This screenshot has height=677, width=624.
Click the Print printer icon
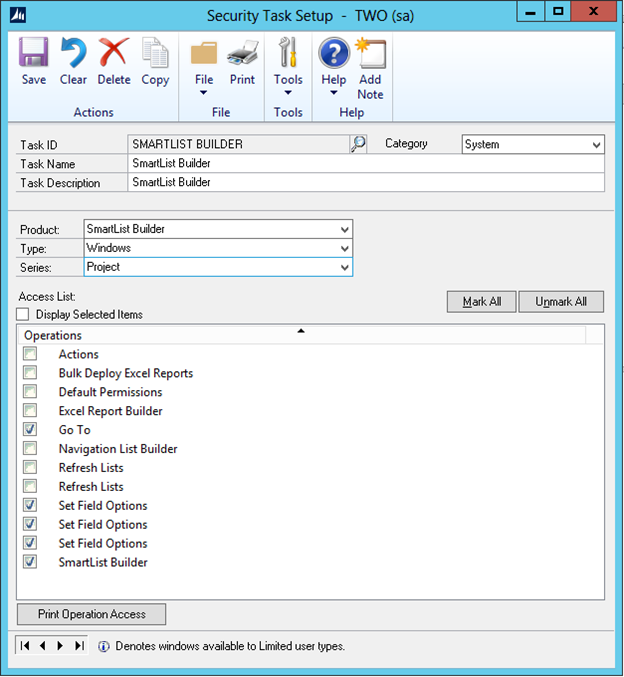click(242, 53)
